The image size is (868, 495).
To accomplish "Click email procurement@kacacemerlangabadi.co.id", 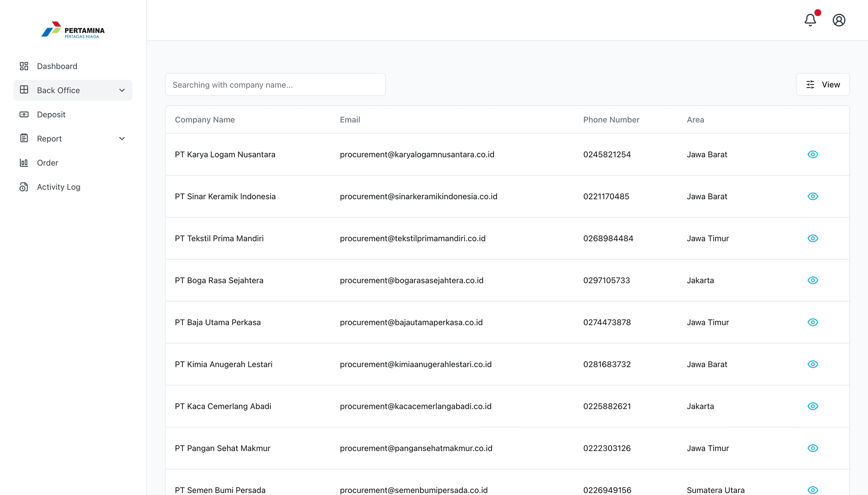I will coord(416,407).
